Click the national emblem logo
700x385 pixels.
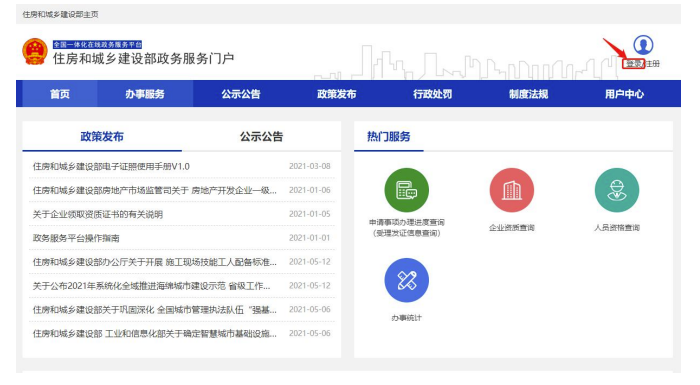tap(35, 51)
